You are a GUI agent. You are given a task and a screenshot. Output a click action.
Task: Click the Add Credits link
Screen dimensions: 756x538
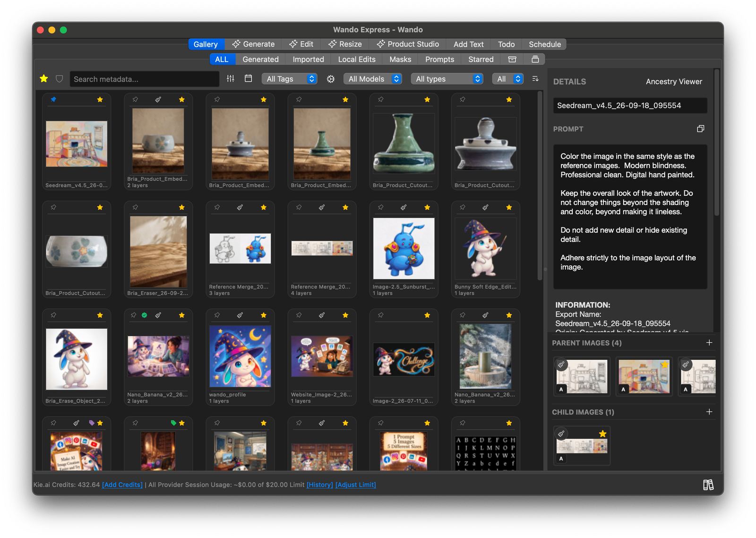coord(122,485)
